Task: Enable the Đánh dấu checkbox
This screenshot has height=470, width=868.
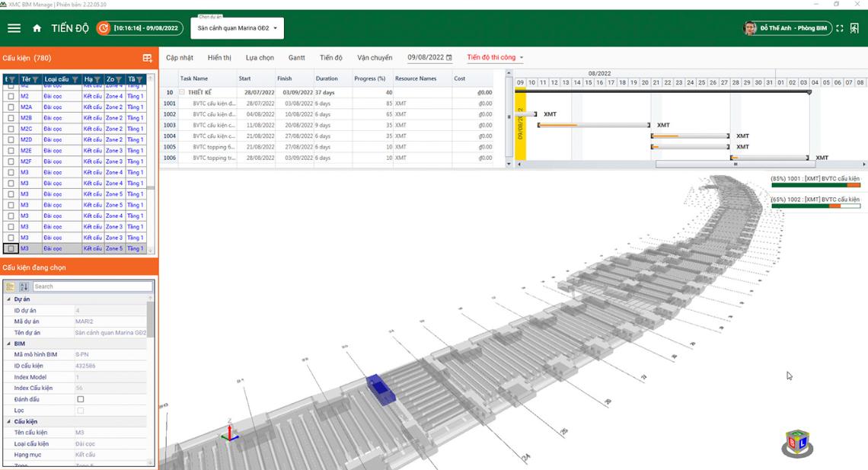Action: 81,399
